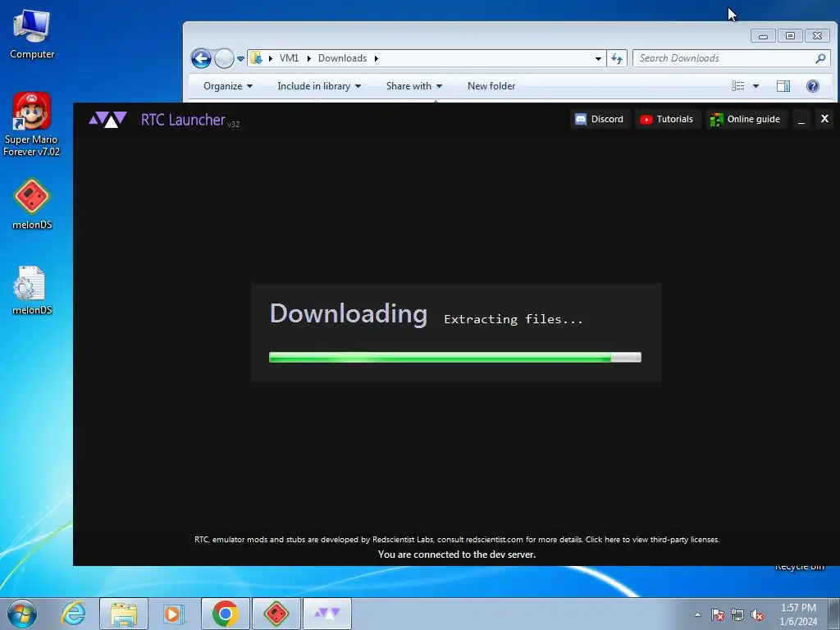Click the RTC Launcher logo icon
The image size is (840, 630).
(x=107, y=119)
